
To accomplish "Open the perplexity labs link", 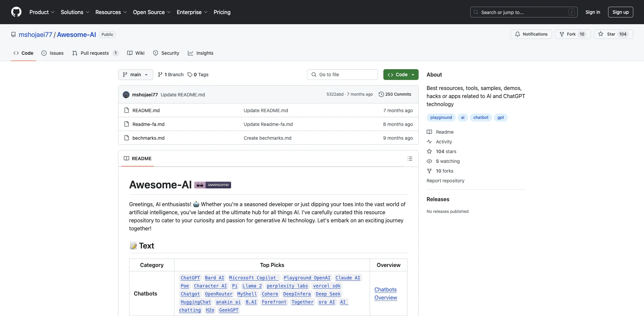I will 287,286.
